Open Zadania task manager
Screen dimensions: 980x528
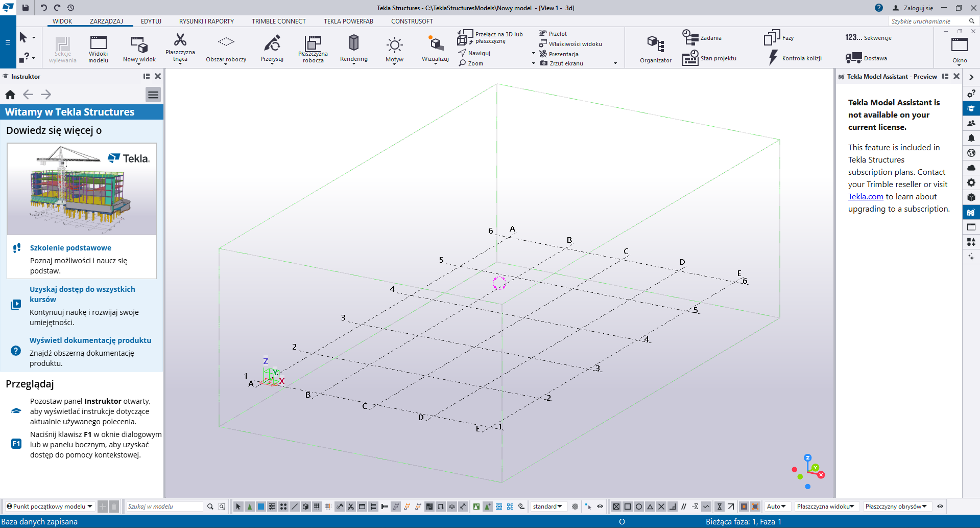pos(702,37)
